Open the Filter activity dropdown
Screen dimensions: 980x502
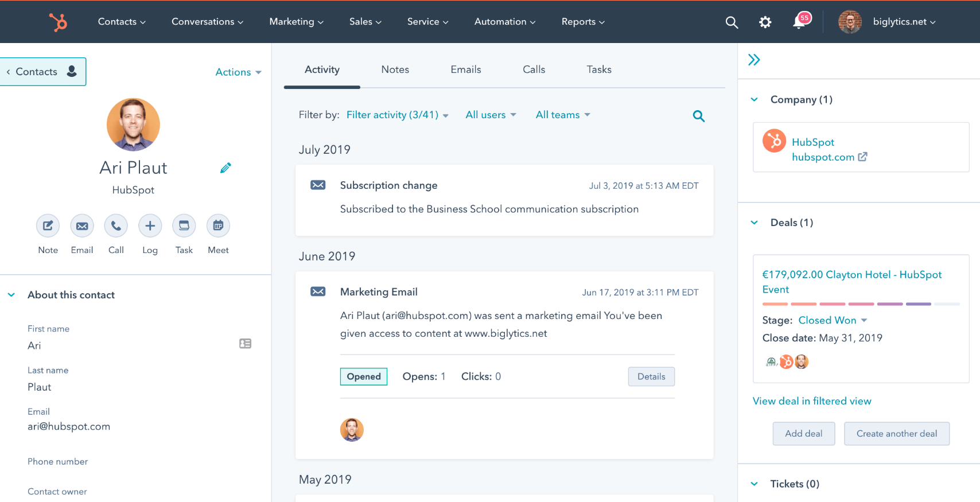point(397,115)
